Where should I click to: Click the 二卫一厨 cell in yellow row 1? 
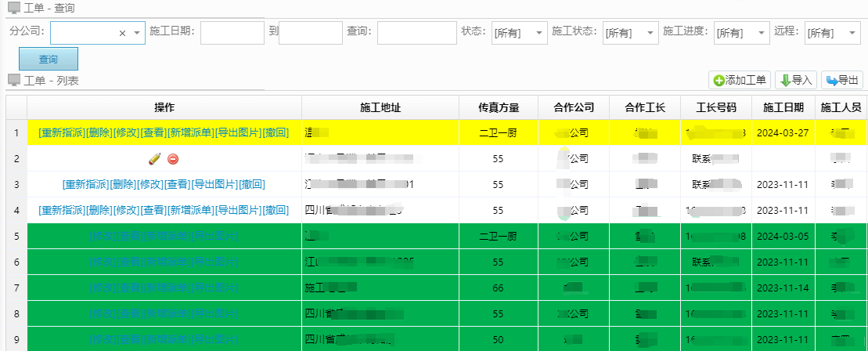[x=499, y=133]
